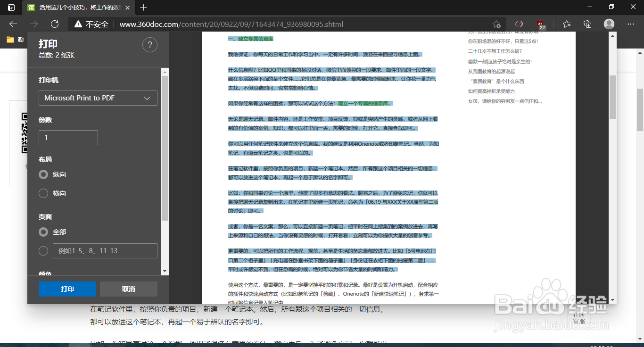Click the browser address bar URL

pos(231,24)
